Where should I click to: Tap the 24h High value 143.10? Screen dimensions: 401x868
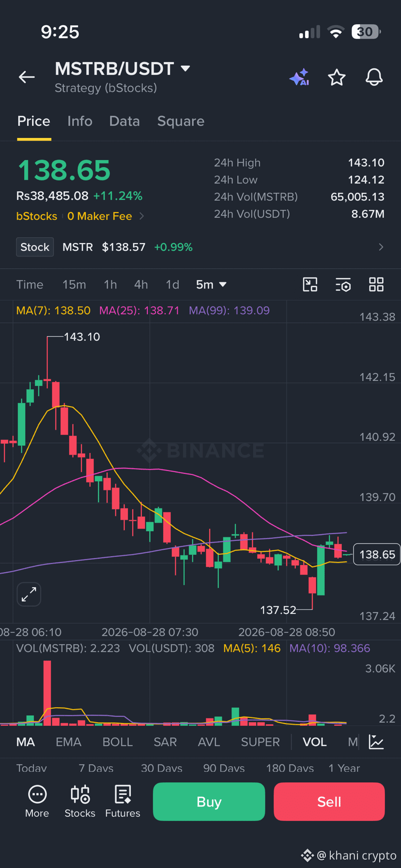(x=366, y=163)
